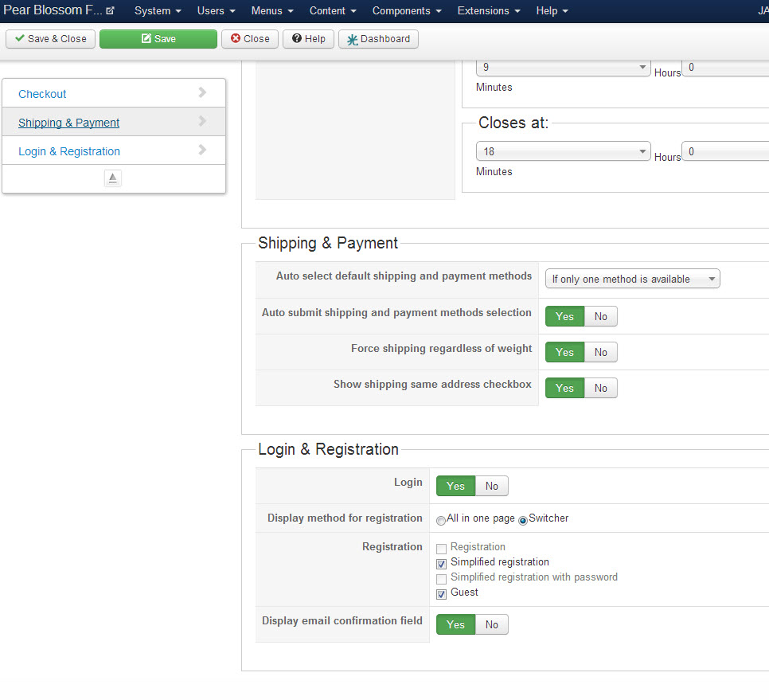Viewport: 769px width, 700px height.
Task: Jump to Checkout section link
Action: click(42, 94)
